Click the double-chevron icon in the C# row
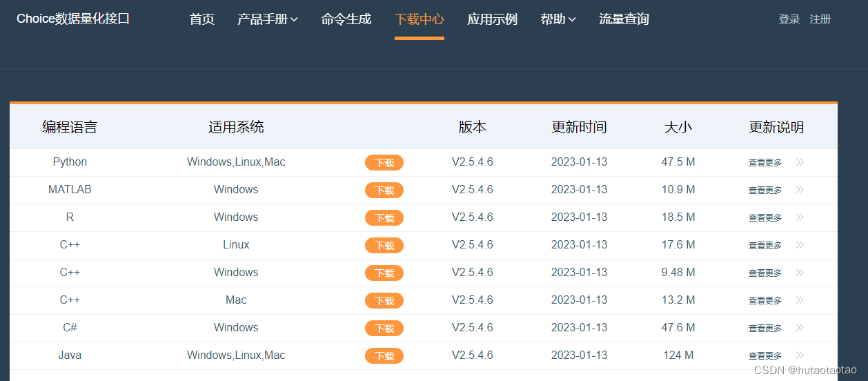 [x=800, y=328]
